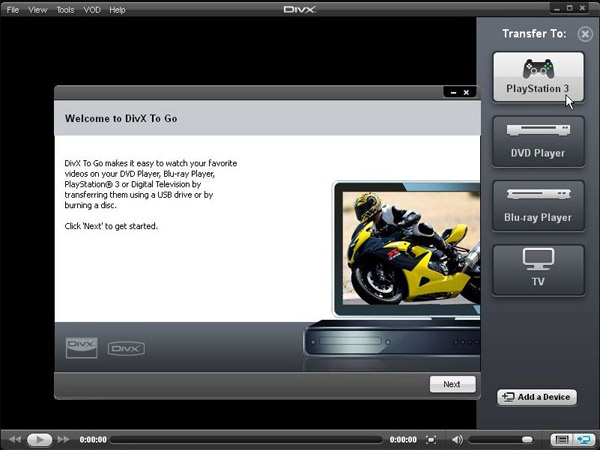Close the DivX To Go dialog
Viewport: 600px width, 450px height.
click(x=466, y=92)
